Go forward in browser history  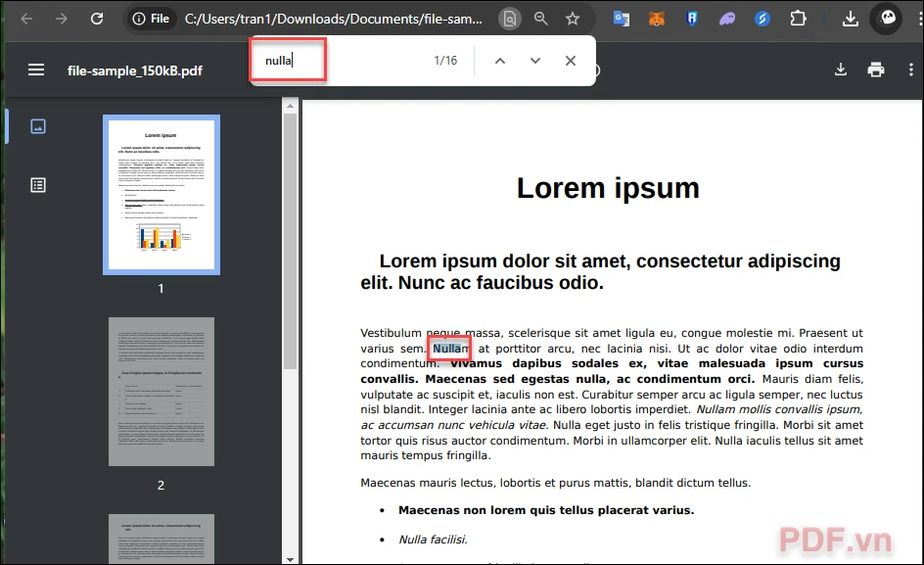pos(62,19)
